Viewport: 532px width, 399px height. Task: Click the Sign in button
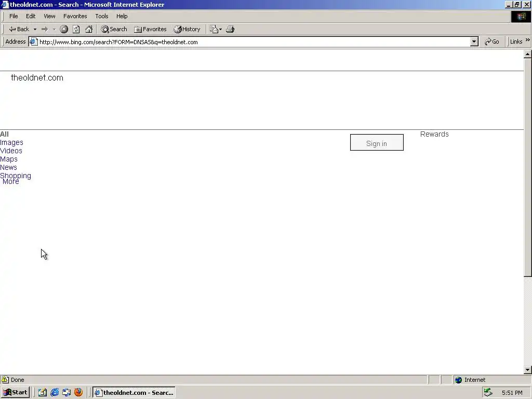tap(377, 142)
